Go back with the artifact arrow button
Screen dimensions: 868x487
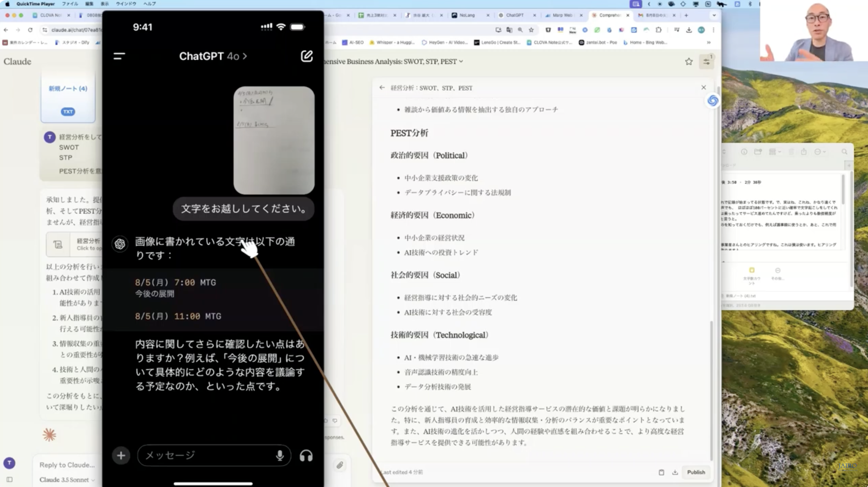[382, 88]
